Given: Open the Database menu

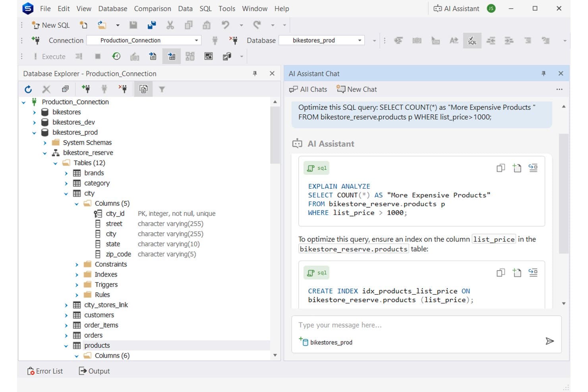Looking at the screenshot, I should pyautogui.click(x=113, y=8).
